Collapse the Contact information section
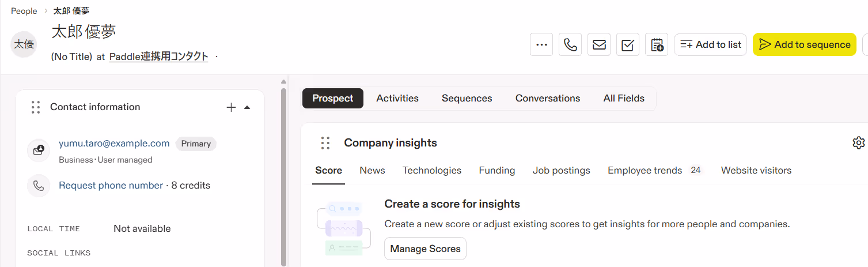This screenshot has height=267, width=868. 247,107
